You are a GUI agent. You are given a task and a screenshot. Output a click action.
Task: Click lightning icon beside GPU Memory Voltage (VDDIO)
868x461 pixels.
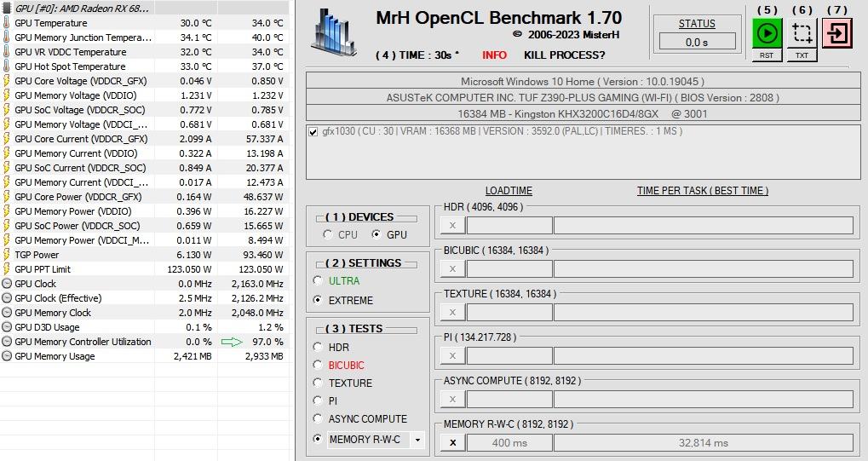tap(7, 95)
